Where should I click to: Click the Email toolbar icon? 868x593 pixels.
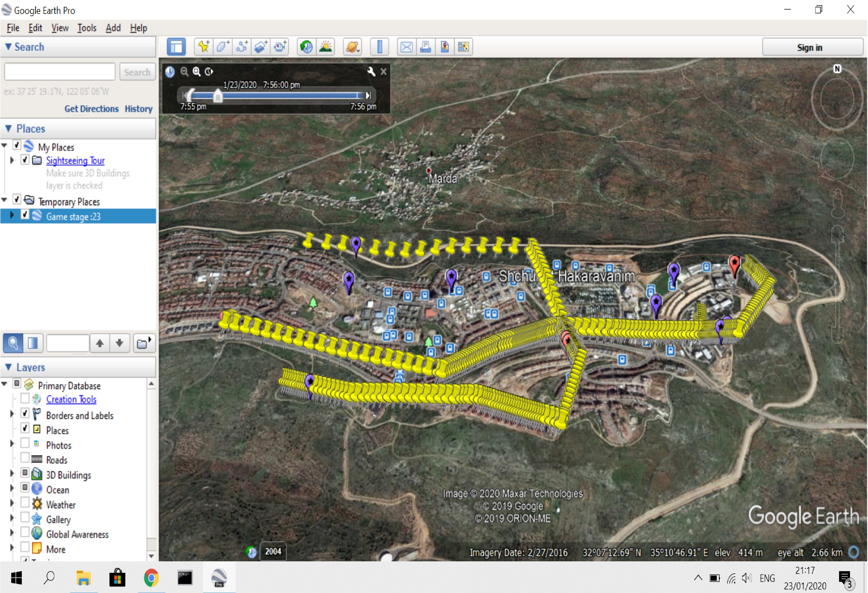pyautogui.click(x=406, y=47)
